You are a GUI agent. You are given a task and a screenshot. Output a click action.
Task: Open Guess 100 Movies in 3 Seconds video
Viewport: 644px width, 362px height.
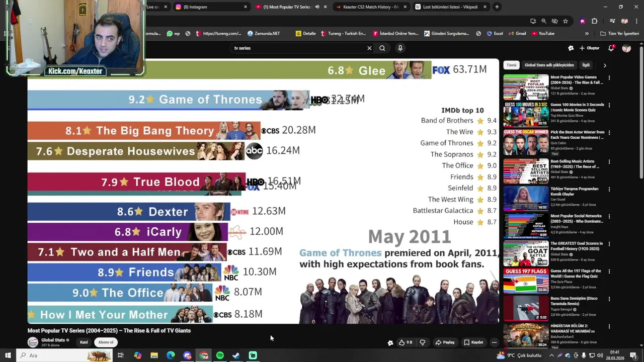pos(526,115)
